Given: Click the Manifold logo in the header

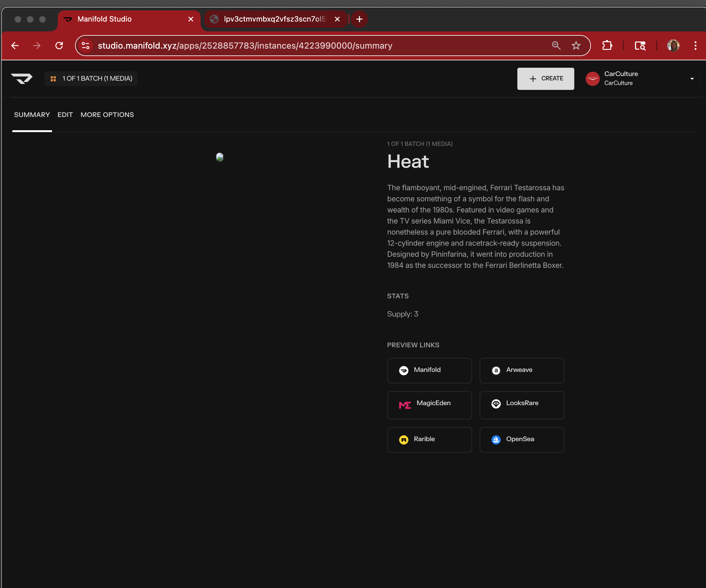Looking at the screenshot, I should pyautogui.click(x=22, y=79).
